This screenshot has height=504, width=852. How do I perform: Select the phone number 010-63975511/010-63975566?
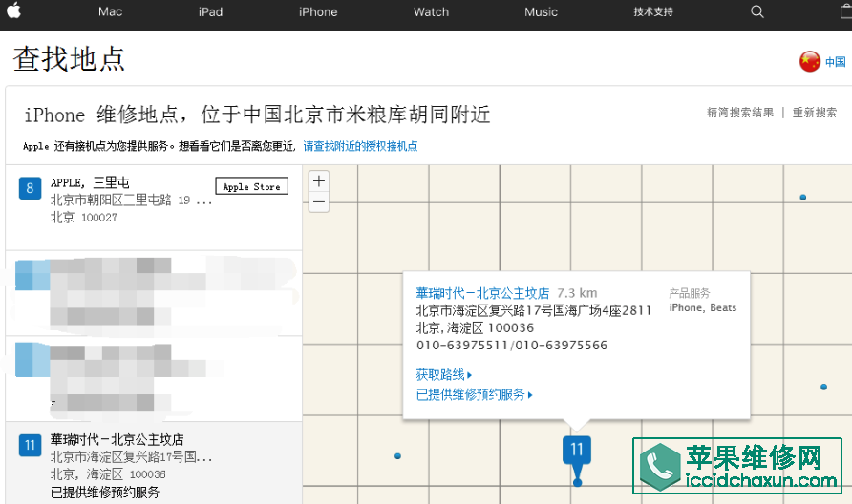coord(512,346)
